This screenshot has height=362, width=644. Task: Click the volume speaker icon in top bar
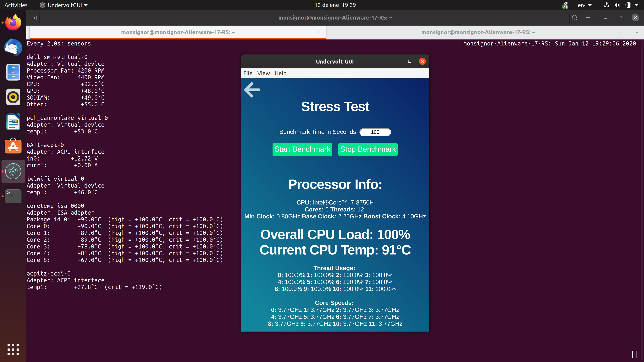pyautogui.click(x=617, y=5)
